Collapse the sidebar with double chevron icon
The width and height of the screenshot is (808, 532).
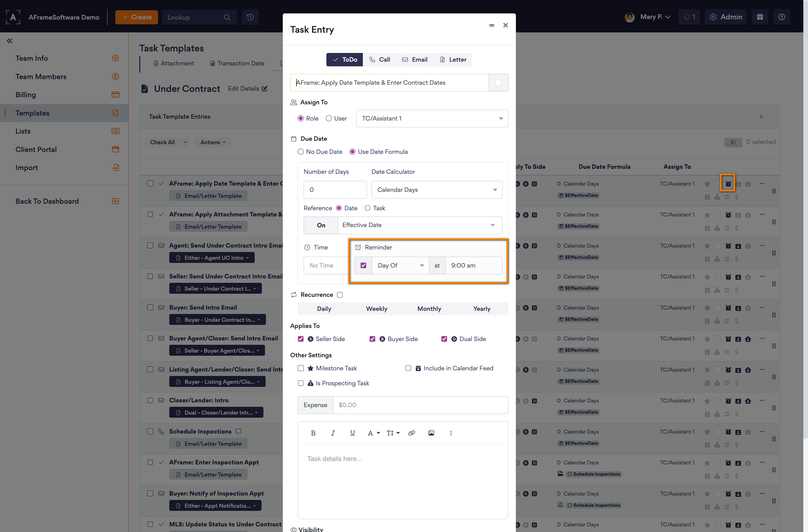point(9,41)
